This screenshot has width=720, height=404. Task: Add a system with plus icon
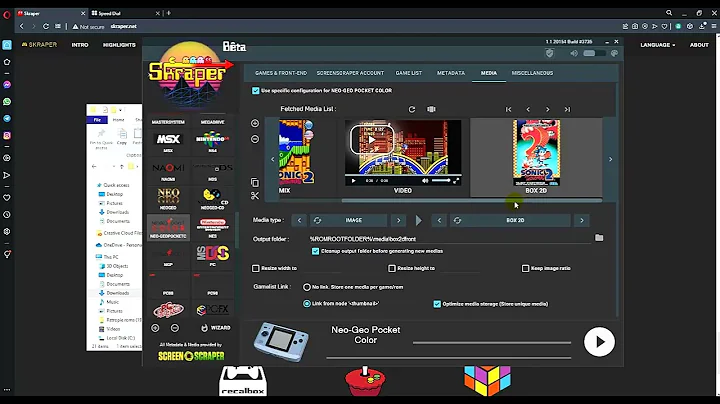pos(155,328)
